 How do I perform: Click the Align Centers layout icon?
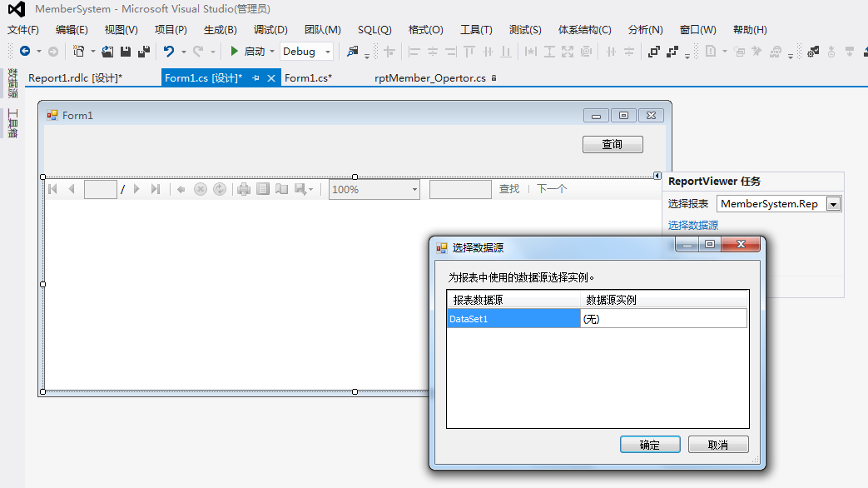(433, 52)
